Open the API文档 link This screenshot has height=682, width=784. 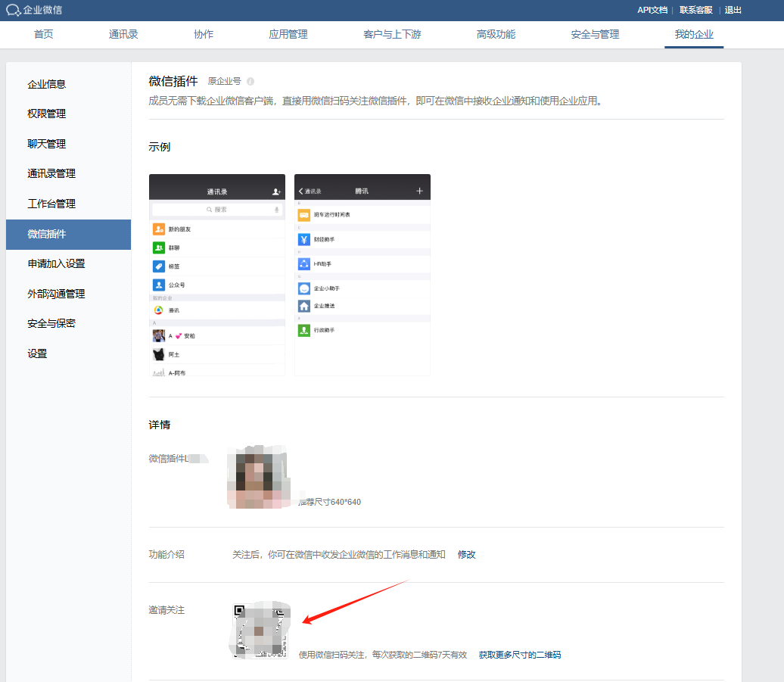[x=652, y=10]
